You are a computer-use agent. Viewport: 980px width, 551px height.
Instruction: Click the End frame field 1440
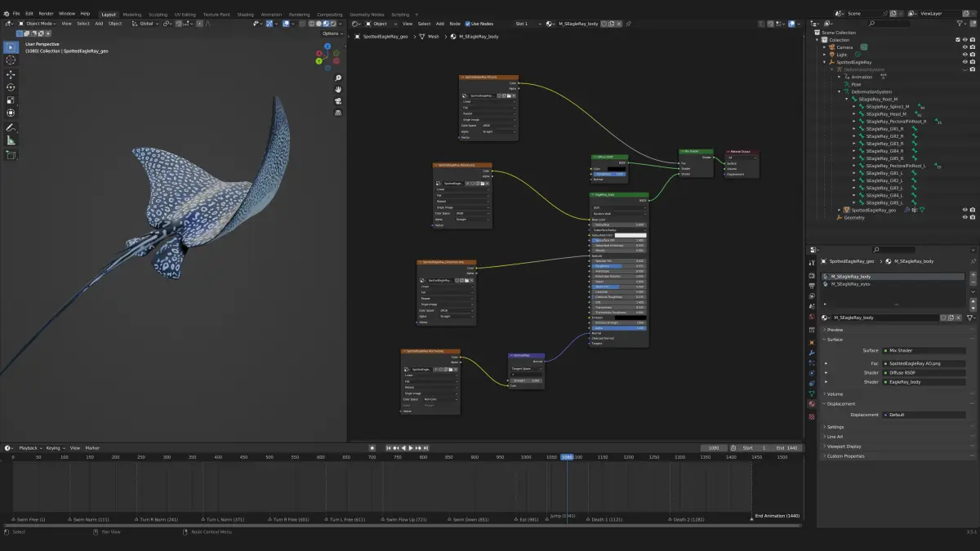pos(786,447)
